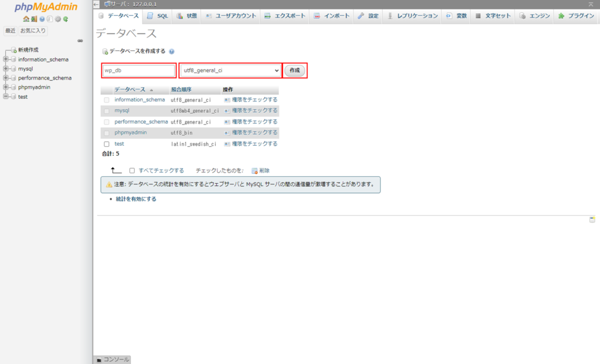Select 新規作成 in the database tree
This screenshot has width=600, height=364.
click(x=28, y=50)
